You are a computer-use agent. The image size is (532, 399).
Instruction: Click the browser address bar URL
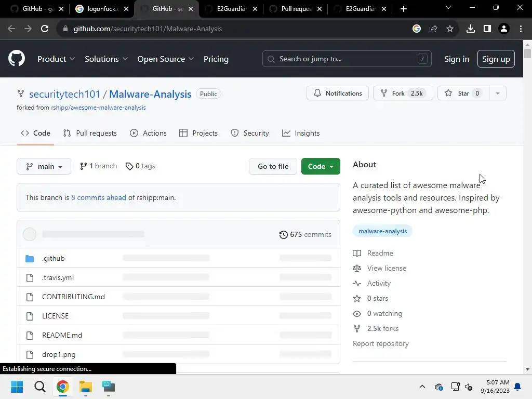pos(148,29)
